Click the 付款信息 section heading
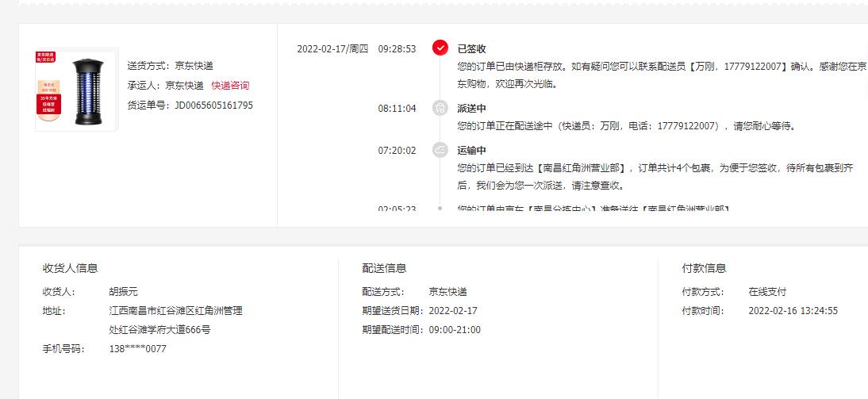The height and width of the screenshot is (399, 868). point(704,268)
